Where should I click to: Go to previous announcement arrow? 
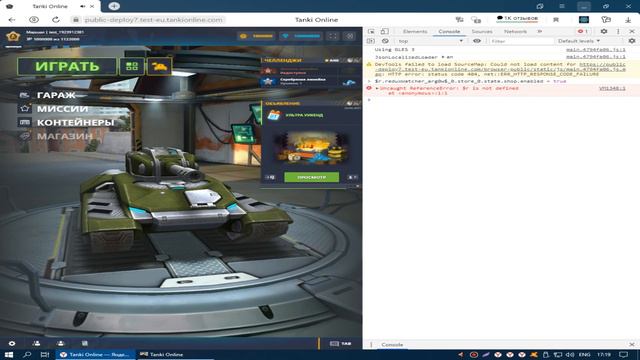coord(271,177)
